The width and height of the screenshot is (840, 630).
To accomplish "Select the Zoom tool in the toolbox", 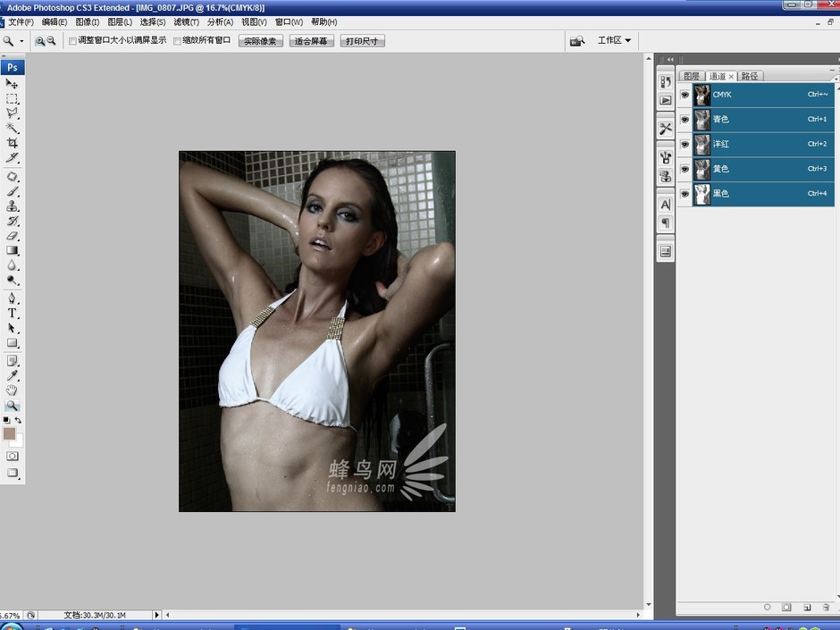I will (x=12, y=406).
